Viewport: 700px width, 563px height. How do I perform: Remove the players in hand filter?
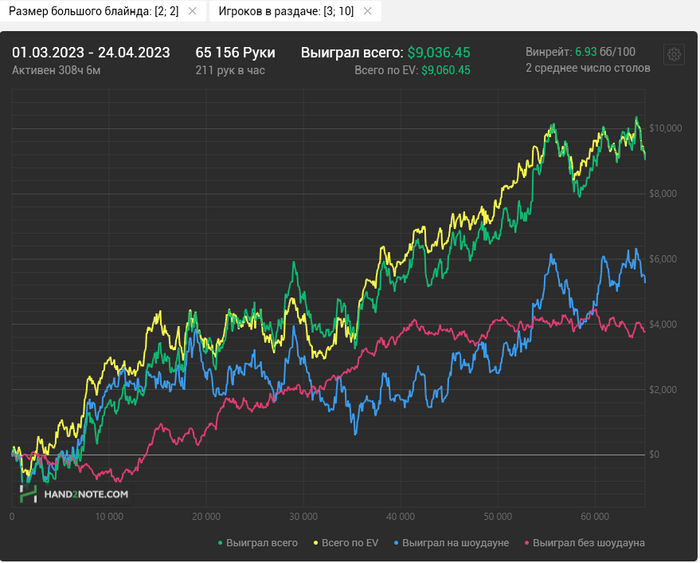[367, 11]
